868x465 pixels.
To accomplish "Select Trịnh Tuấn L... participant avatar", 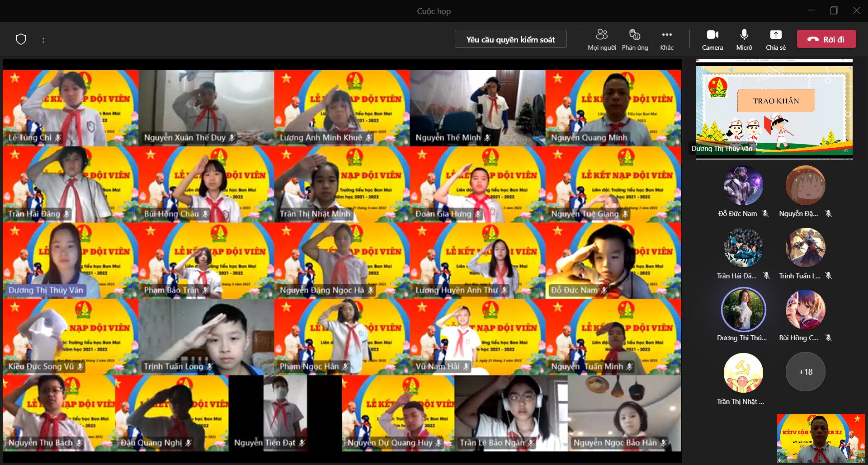I will pyautogui.click(x=806, y=248).
